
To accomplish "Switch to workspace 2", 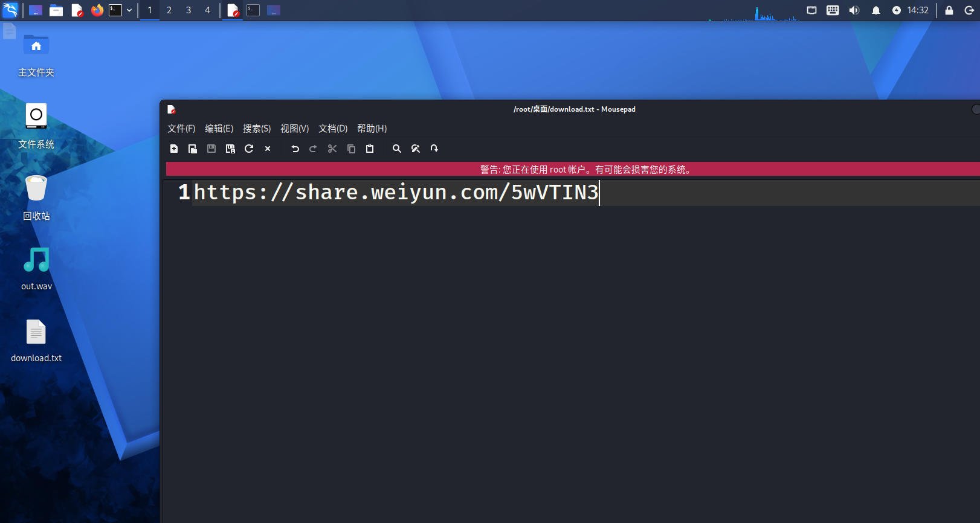I will point(169,10).
